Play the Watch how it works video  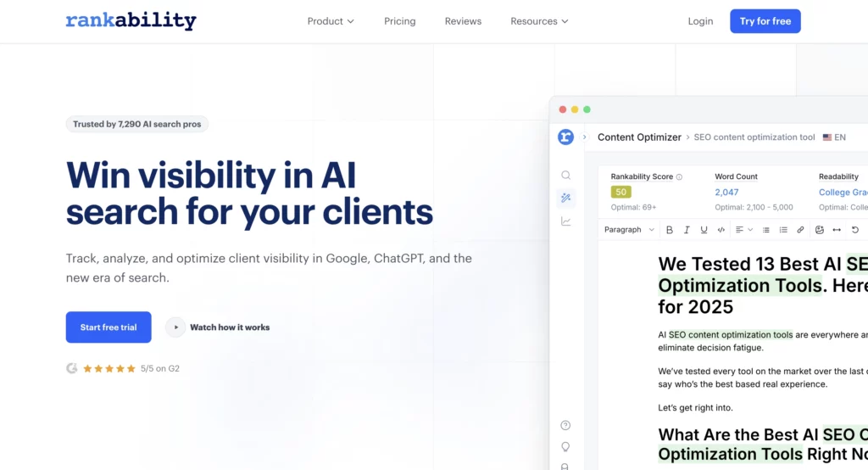[x=219, y=327]
